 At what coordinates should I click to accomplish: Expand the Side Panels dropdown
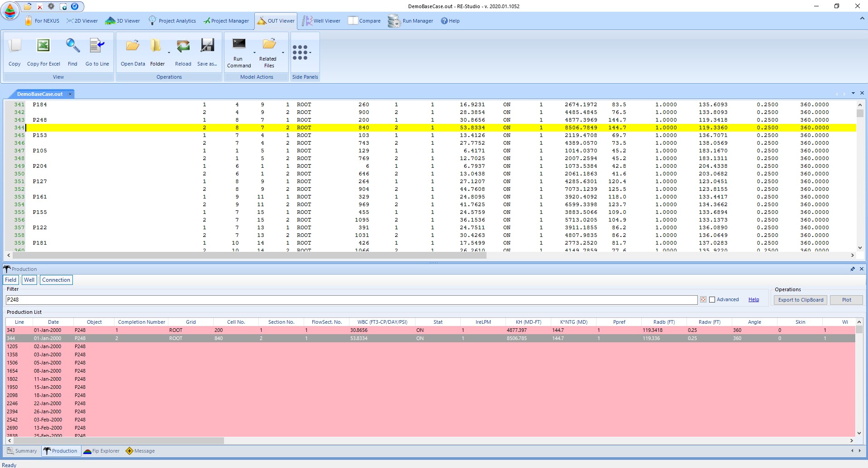pos(310,52)
